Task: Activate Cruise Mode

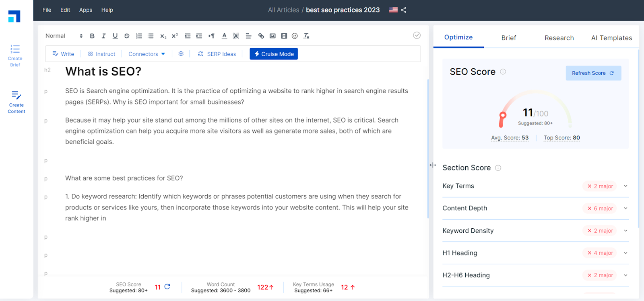Action: [x=274, y=54]
